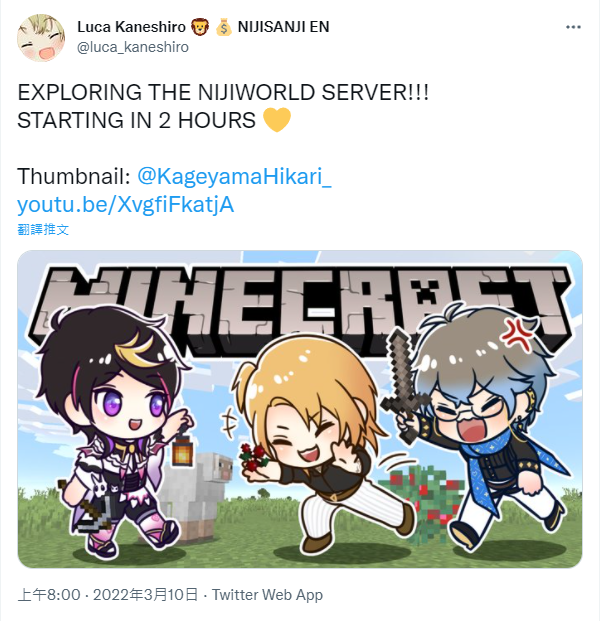Click the EXPLORING THE NIJIWORLD SERVER tweet text
Image resolution: width=602 pixels, height=621 pixels.
(x=223, y=92)
